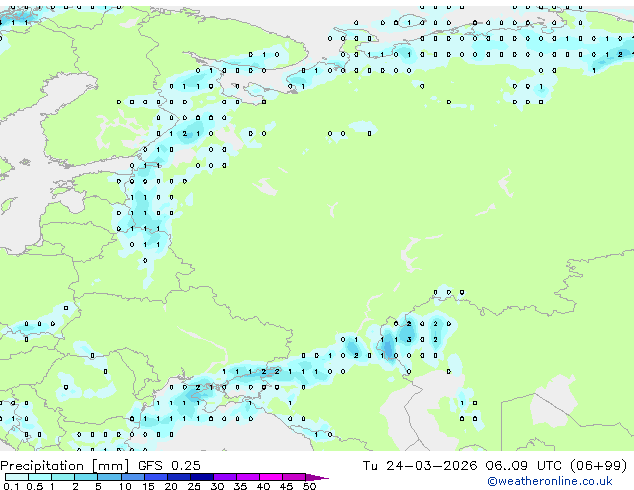The width and height of the screenshot is (634, 490).
Task: Select the '06..09 UTC' time range text
Action: point(524,466)
